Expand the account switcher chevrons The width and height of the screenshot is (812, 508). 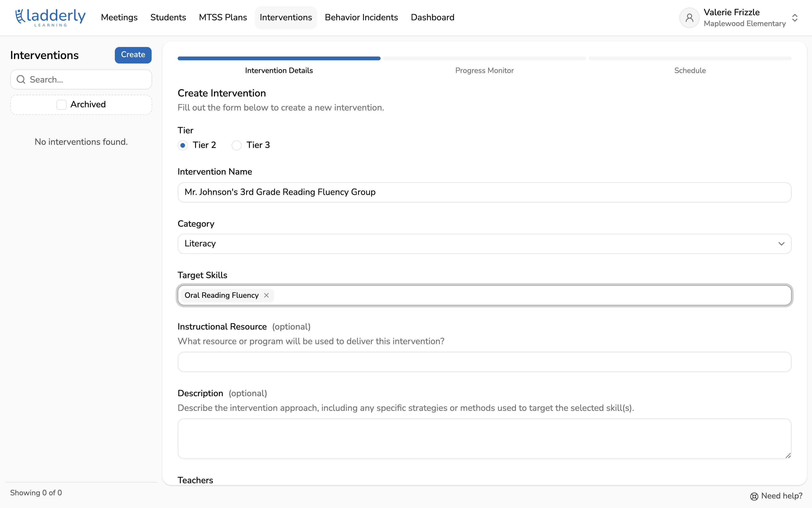(794, 18)
